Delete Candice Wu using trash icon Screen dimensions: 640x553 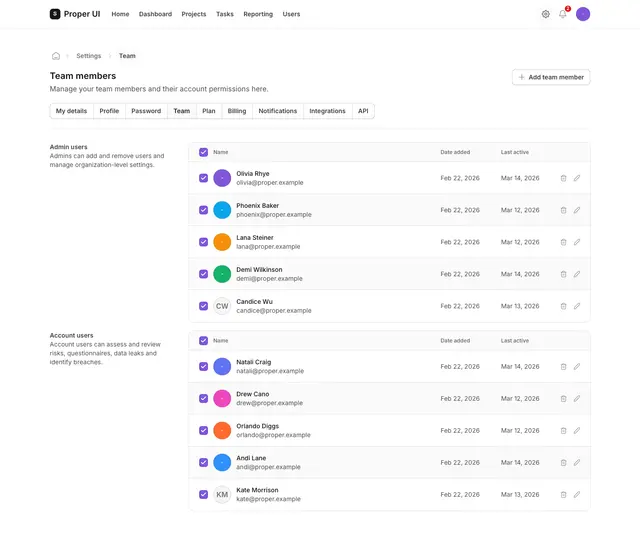click(563, 306)
